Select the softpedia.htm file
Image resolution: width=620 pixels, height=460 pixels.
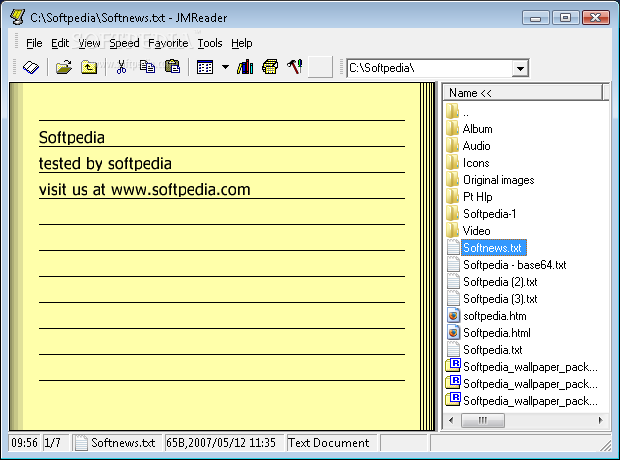[495, 316]
